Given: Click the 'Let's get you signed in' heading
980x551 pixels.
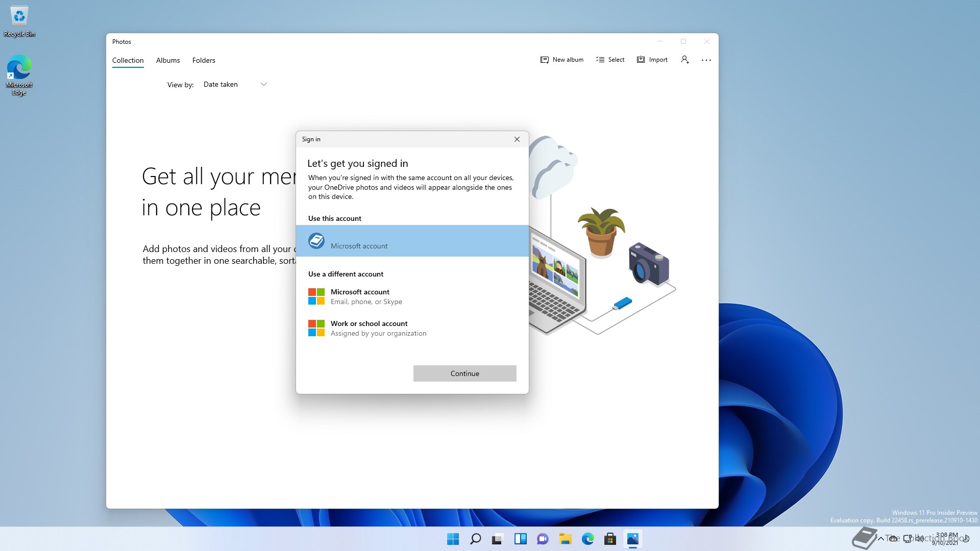Looking at the screenshot, I should (358, 163).
